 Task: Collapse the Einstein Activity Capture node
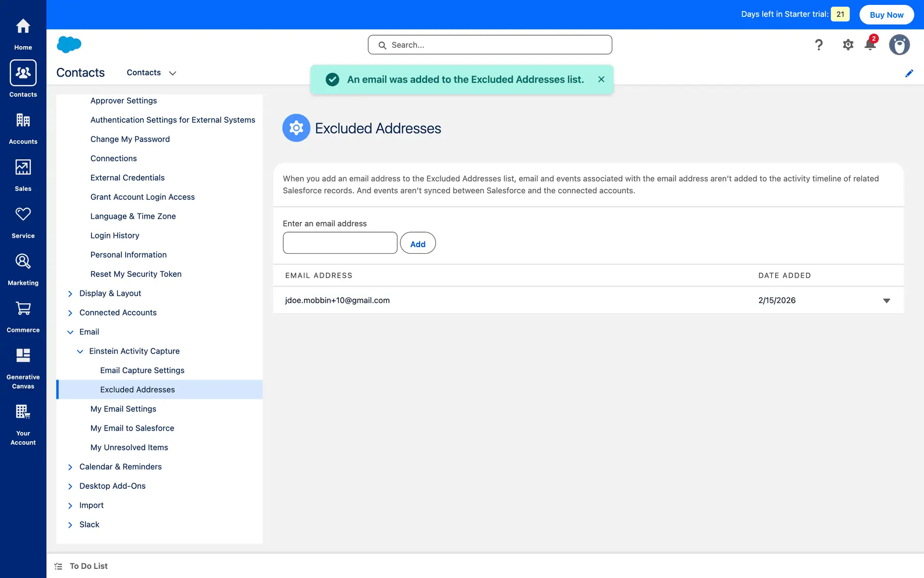[80, 352]
